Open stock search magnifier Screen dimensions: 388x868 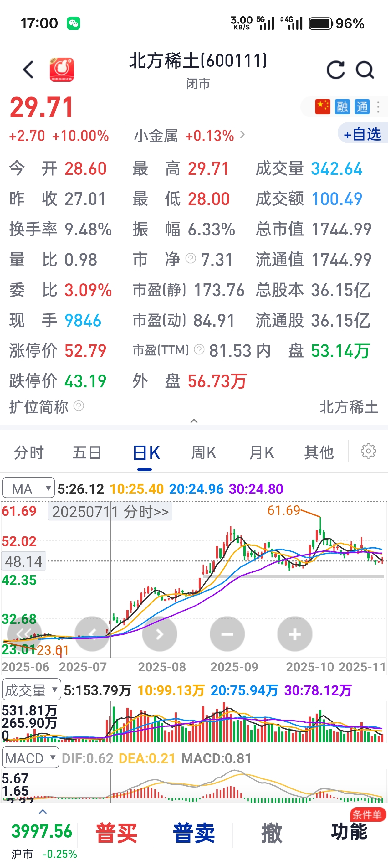[x=365, y=70]
